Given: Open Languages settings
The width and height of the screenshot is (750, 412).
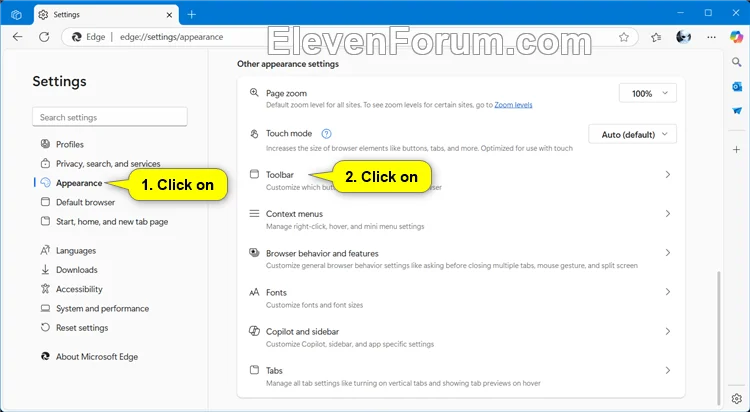Looking at the screenshot, I should (x=76, y=251).
